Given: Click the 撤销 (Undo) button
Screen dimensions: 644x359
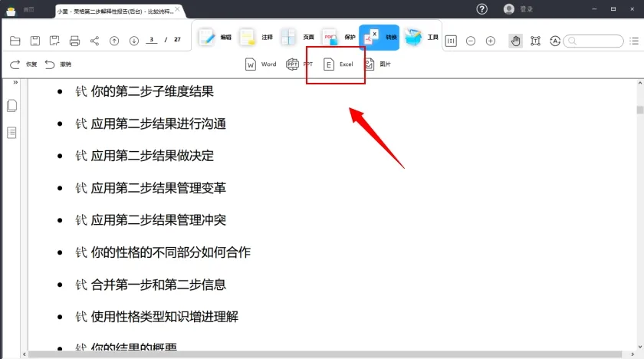Looking at the screenshot, I should pyautogui.click(x=58, y=64).
